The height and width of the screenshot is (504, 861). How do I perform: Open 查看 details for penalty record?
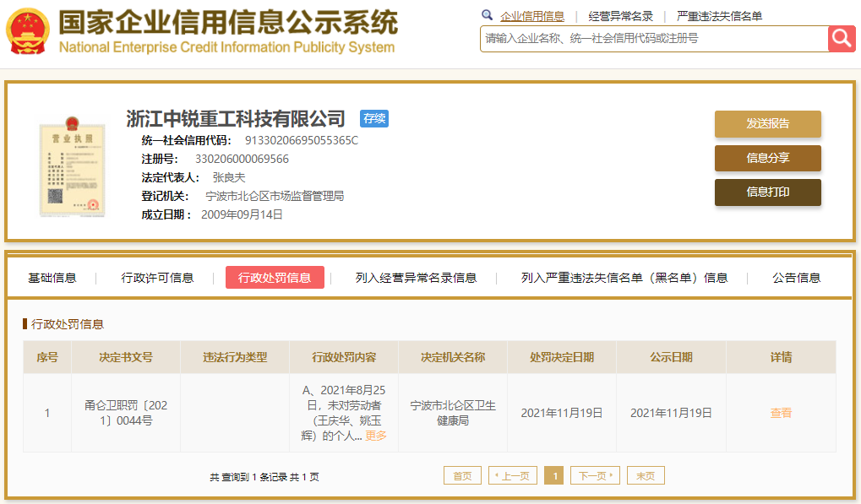pos(781,413)
